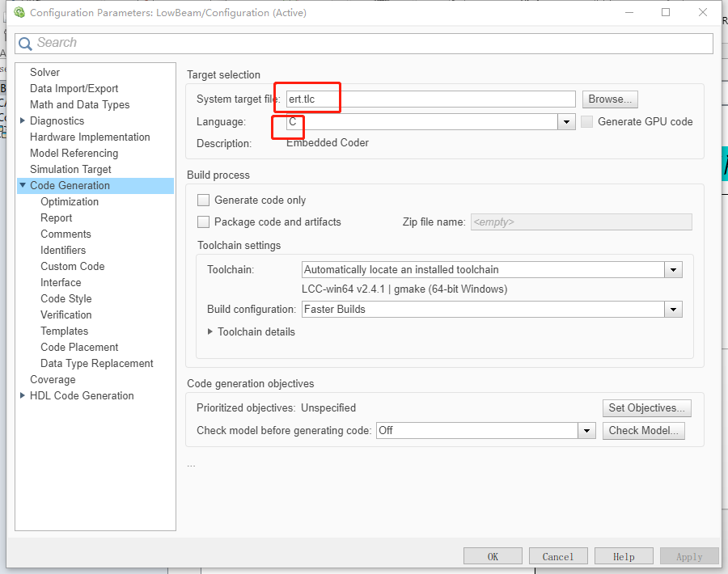The height and width of the screenshot is (574, 728).
Task: Open the Optimization page
Action: pos(70,202)
